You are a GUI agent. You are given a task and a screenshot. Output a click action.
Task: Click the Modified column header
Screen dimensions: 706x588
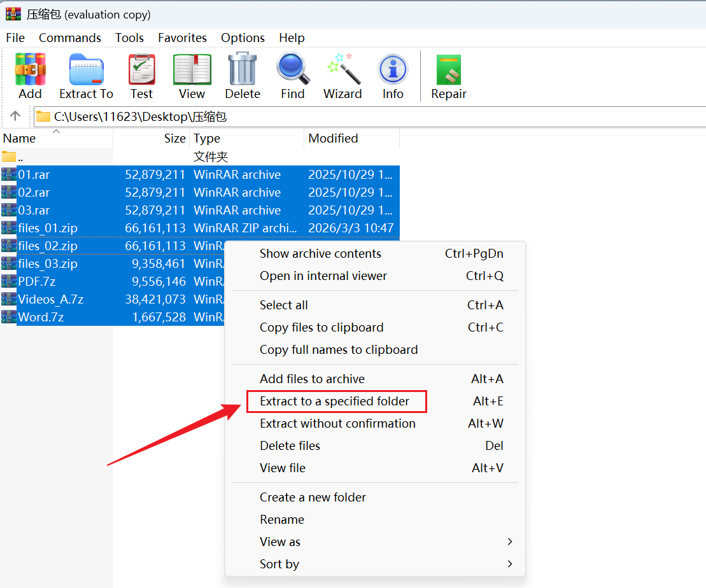coord(333,139)
